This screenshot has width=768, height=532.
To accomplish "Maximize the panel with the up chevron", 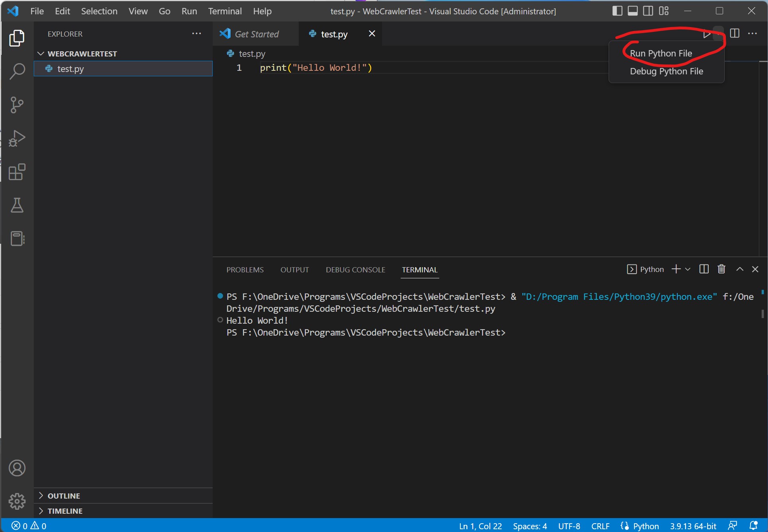I will (x=740, y=269).
